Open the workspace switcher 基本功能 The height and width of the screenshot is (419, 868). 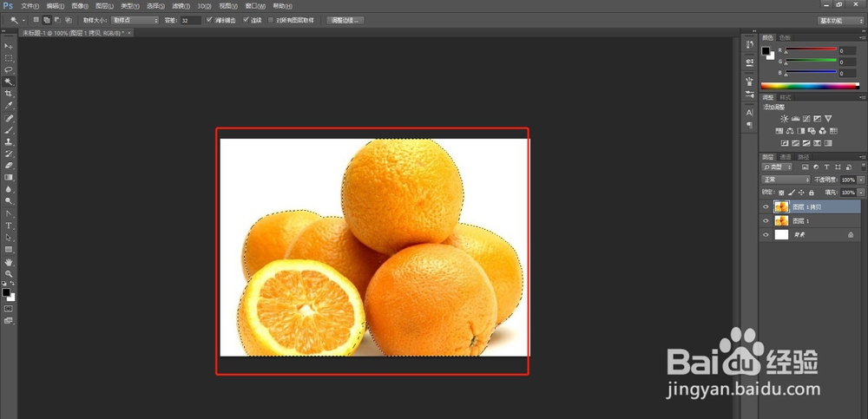click(x=839, y=21)
